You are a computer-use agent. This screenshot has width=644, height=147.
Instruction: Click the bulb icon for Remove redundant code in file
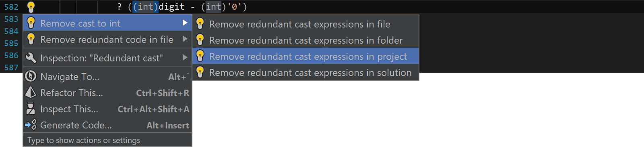(x=31, y=40)
